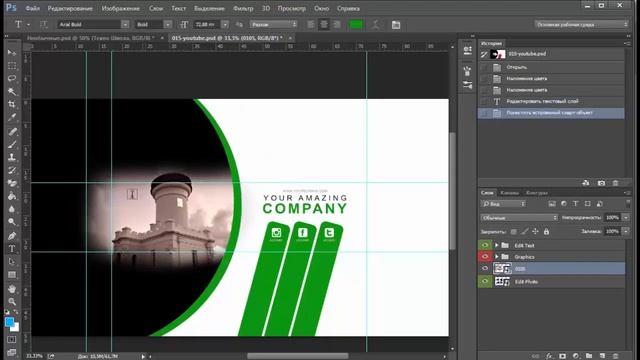Add layer mask in Layers panel
This screenshot has height=360, width=640.
click(x=562, y=356)
